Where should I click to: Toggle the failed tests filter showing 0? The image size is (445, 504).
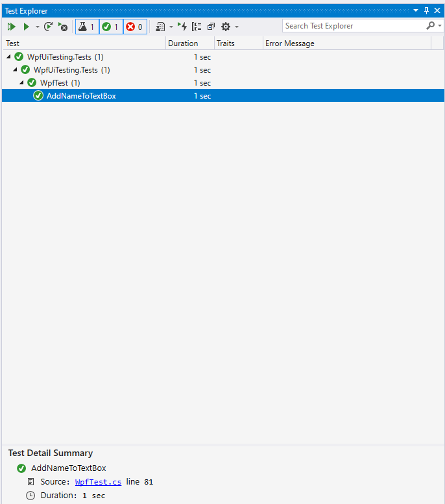click(135, 27)
